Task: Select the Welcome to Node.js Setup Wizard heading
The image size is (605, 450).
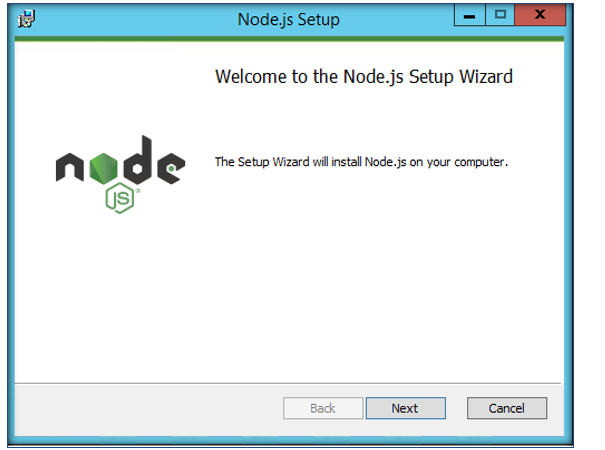Action: pyautogui.click(x=364, y=76)
